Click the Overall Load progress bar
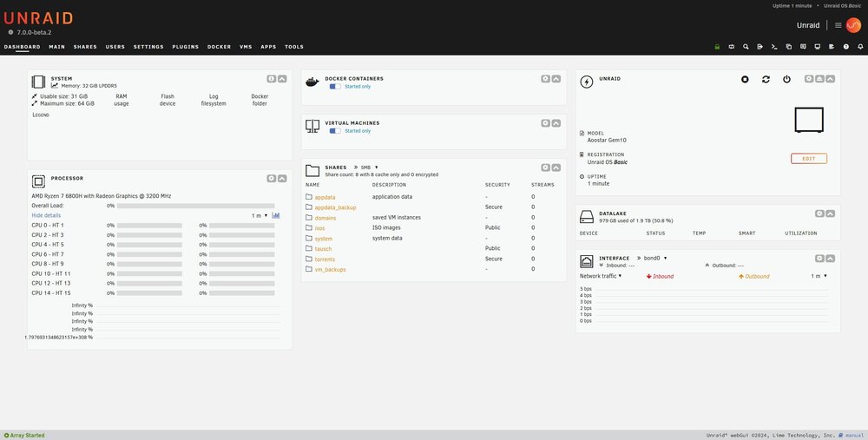This screenshot has width=868, height=440. [x=195, y=206]
